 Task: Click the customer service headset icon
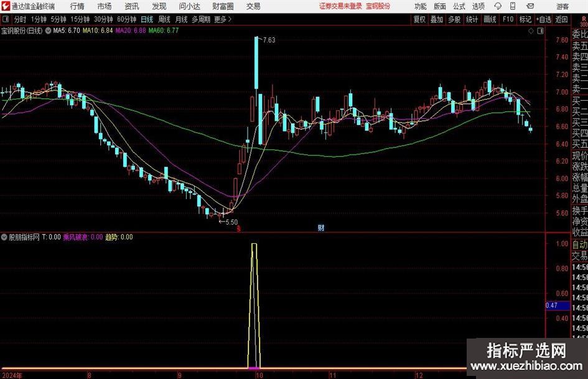[x=498, y=6]
